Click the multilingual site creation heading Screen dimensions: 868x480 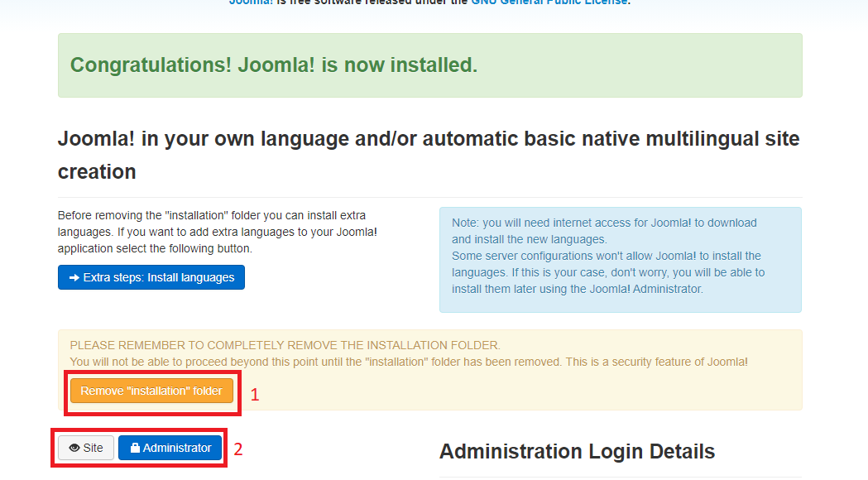pos(429,155)
